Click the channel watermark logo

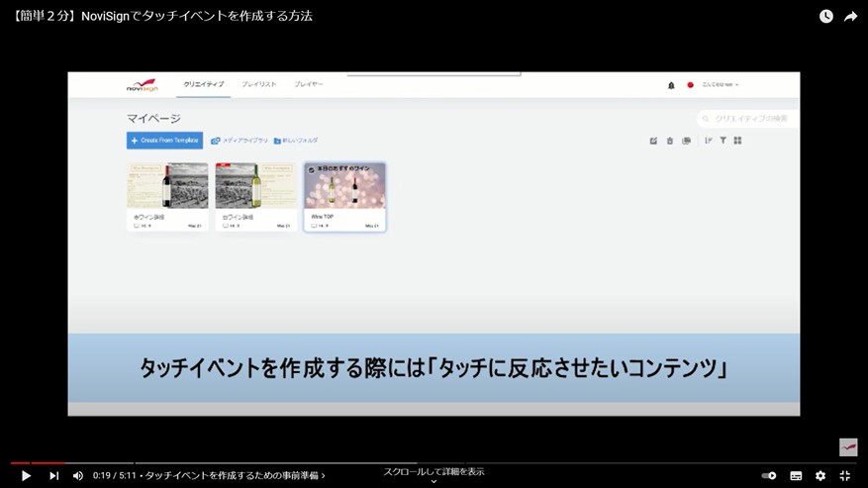[x=848, y=447]
